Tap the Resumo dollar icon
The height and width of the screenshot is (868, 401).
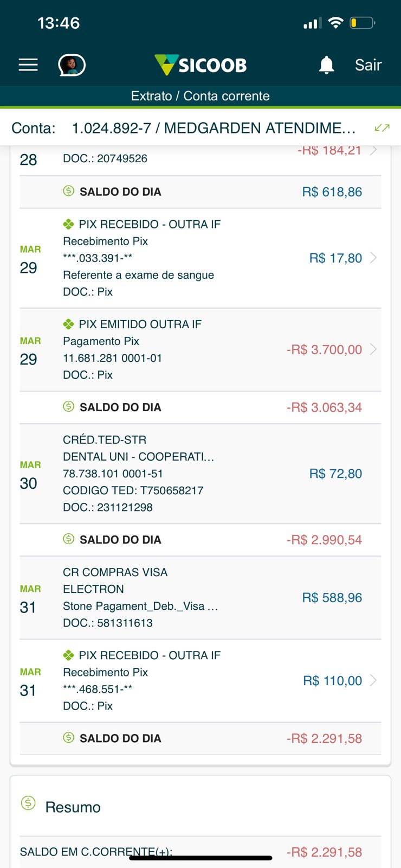tap(28, 803)
